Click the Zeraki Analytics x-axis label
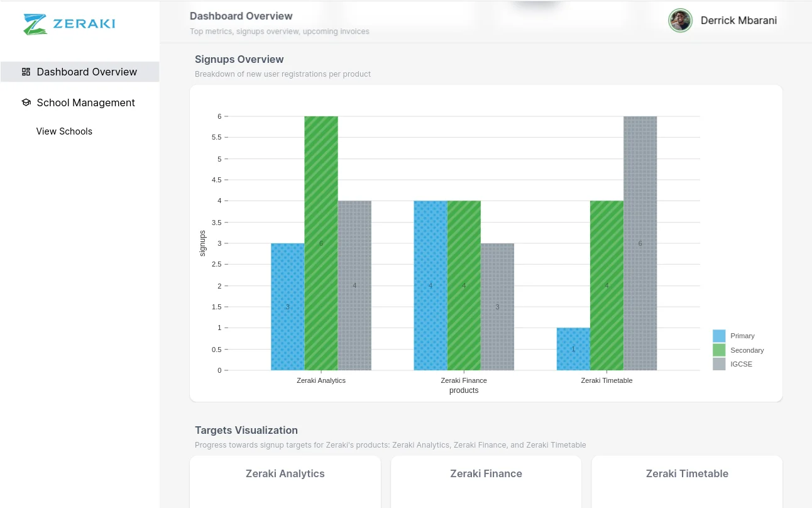This screenshot has height=508, width=812. click(x=321, y=380)
